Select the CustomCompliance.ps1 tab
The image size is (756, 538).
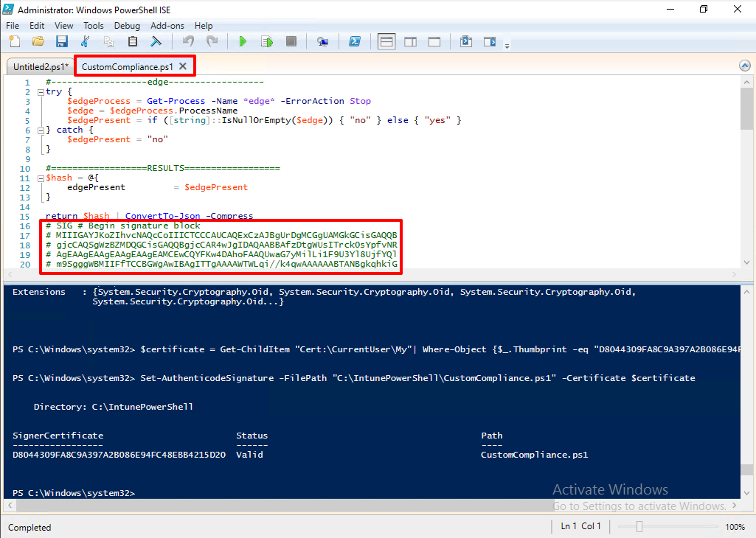coord(127,66)
